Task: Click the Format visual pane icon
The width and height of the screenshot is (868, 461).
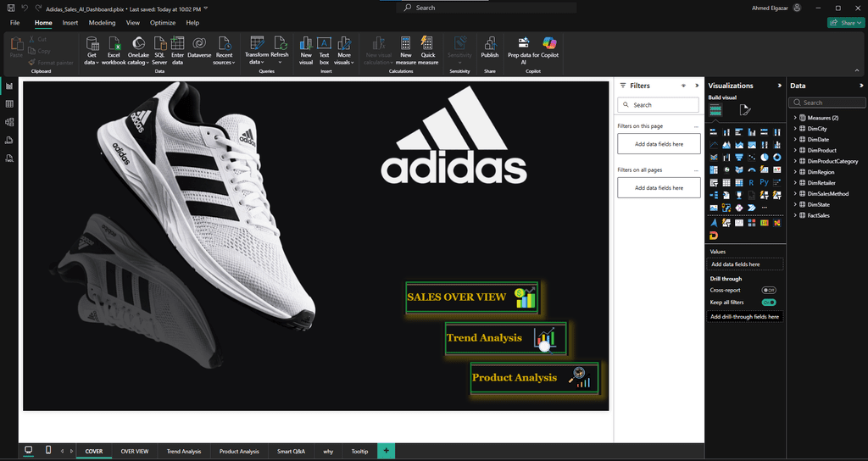Action: tap(745, 109)
